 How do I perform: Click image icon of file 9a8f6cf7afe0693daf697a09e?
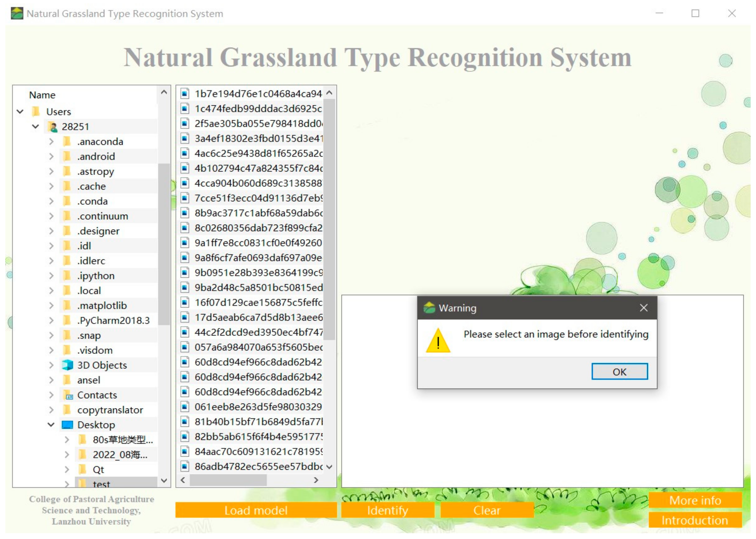click(x=185, y=258)
